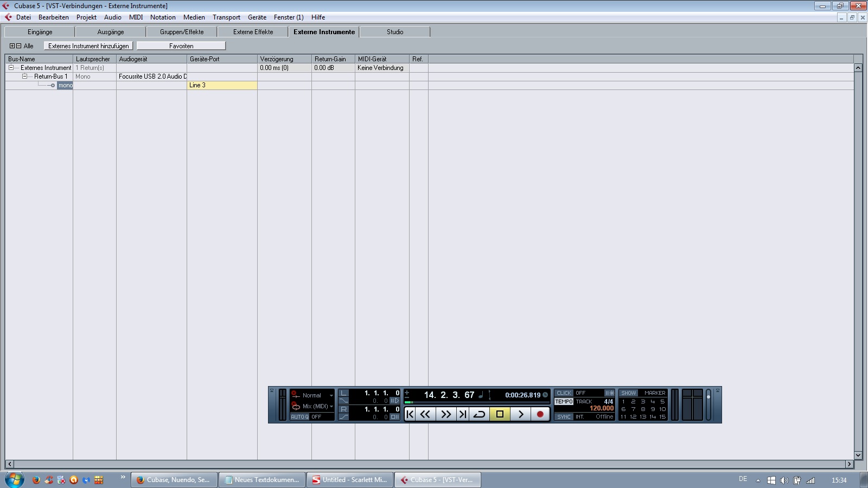The height and width of the screenshot is (488, 868).
Task: Click the Favoriten button
Action: (181, 46)
